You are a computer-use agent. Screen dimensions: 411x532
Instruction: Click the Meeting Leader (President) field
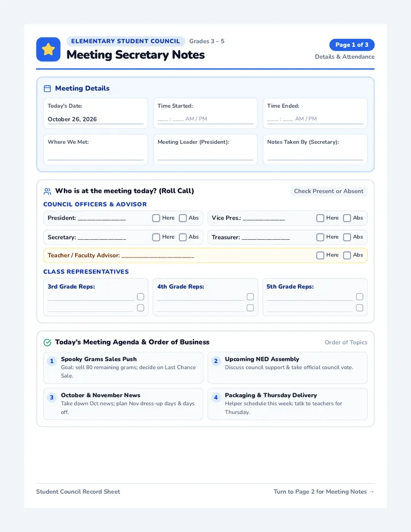tap(205, 150)
